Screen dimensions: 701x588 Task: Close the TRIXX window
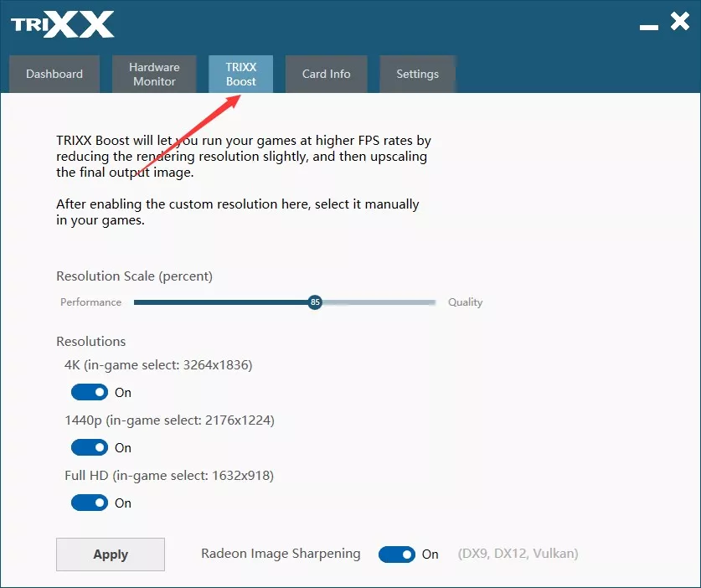[680, 21]
